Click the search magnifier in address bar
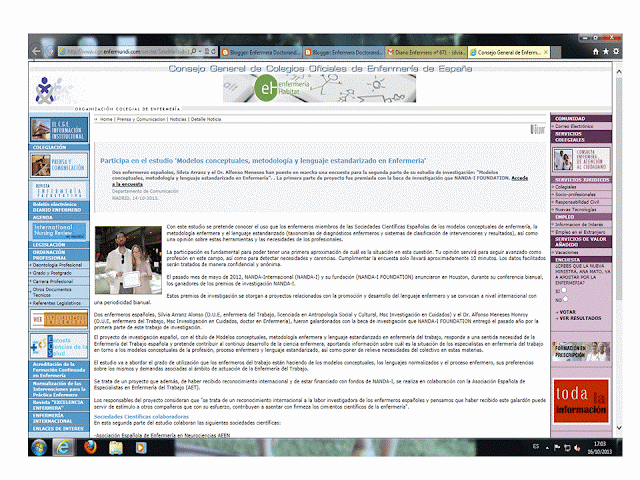 [194, 51]
